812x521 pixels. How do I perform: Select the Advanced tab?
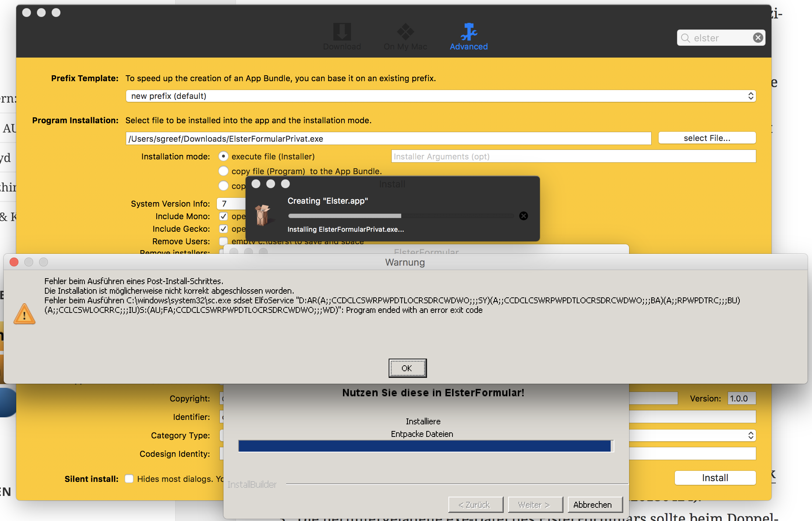[x=469, y=37]
